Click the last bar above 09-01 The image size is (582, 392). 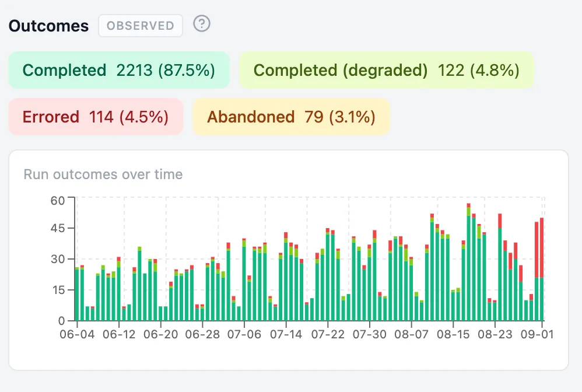tap(542, 269)
